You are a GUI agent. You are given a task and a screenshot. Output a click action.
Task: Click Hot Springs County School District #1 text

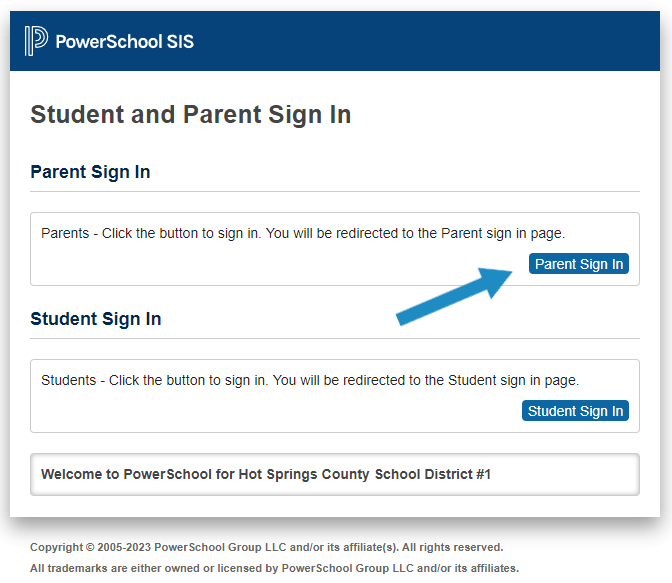pos(364,474)
